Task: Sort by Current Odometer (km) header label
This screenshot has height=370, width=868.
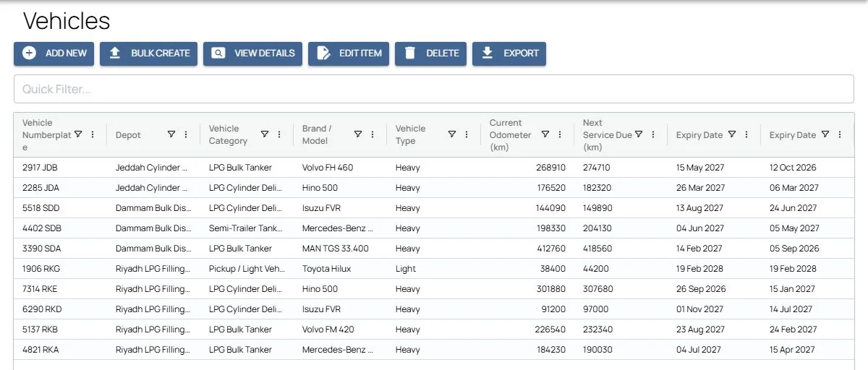Action: (x=512, y=134)
